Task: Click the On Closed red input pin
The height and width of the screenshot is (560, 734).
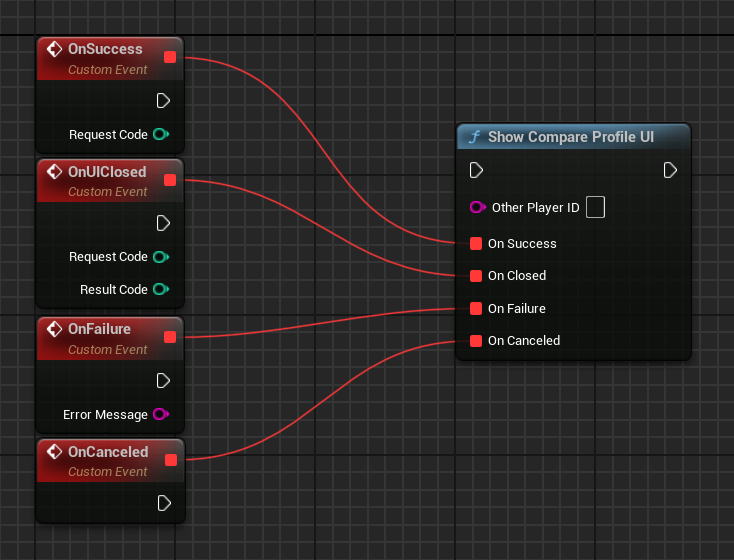Action: (x=476, y=276)
